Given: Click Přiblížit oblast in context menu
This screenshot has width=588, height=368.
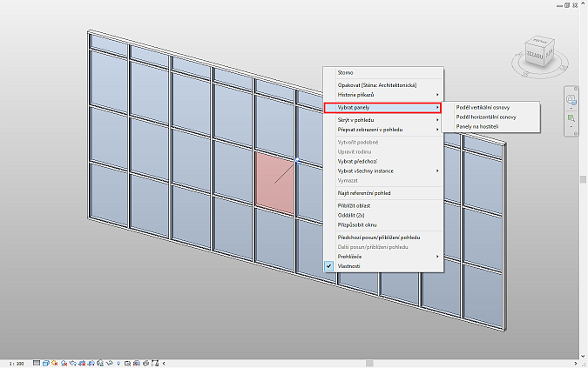Looking at the screenshot, I should click(355, 205).
